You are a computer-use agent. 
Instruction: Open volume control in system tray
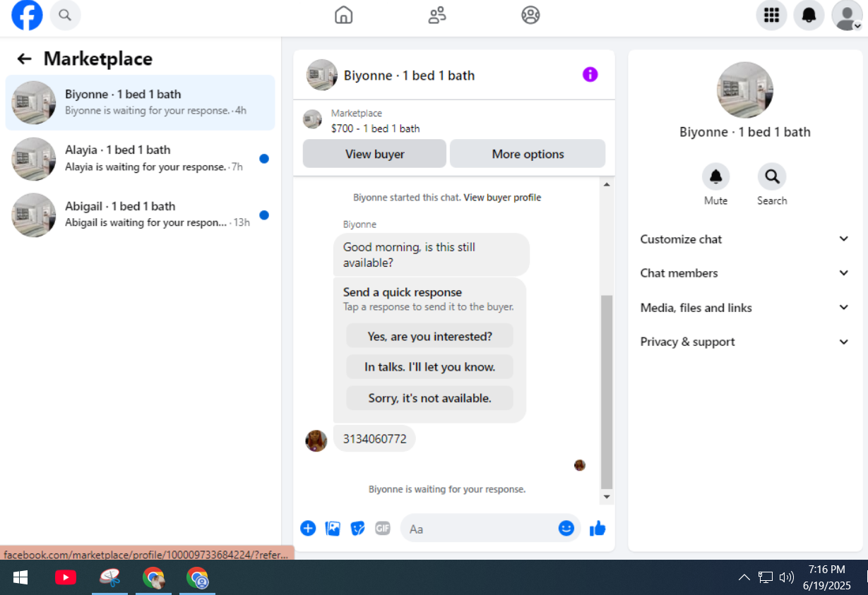click(x=786, y=577)
